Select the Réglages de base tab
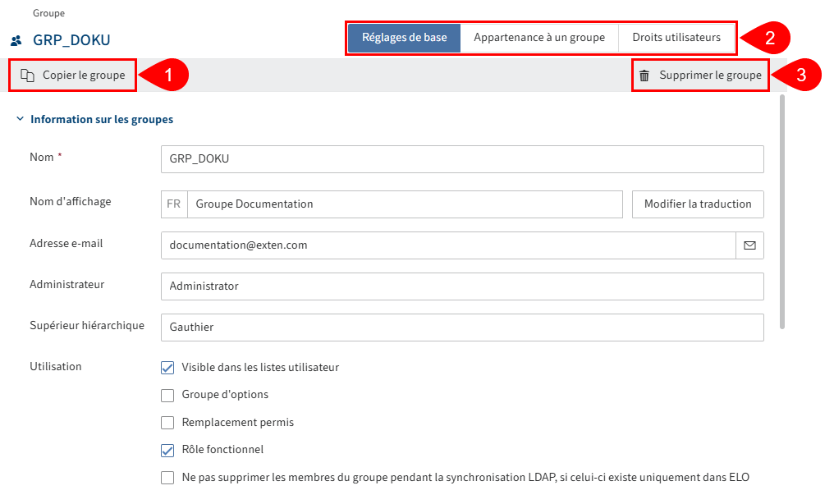This screenshot has width=834, height=504. click(x=404, y=38)
